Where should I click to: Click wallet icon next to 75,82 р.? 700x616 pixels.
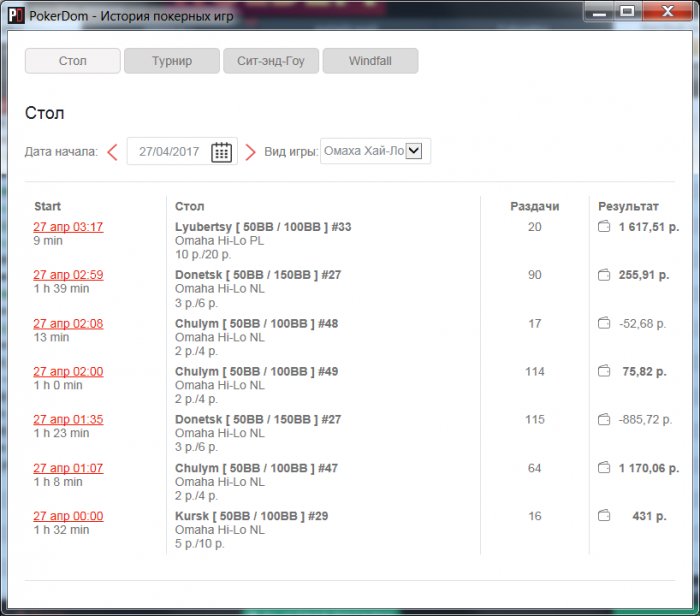(x=604, y=371)
